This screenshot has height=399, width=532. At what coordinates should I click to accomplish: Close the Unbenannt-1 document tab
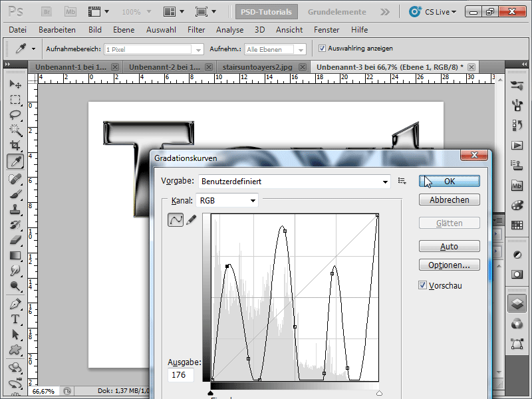115,67
